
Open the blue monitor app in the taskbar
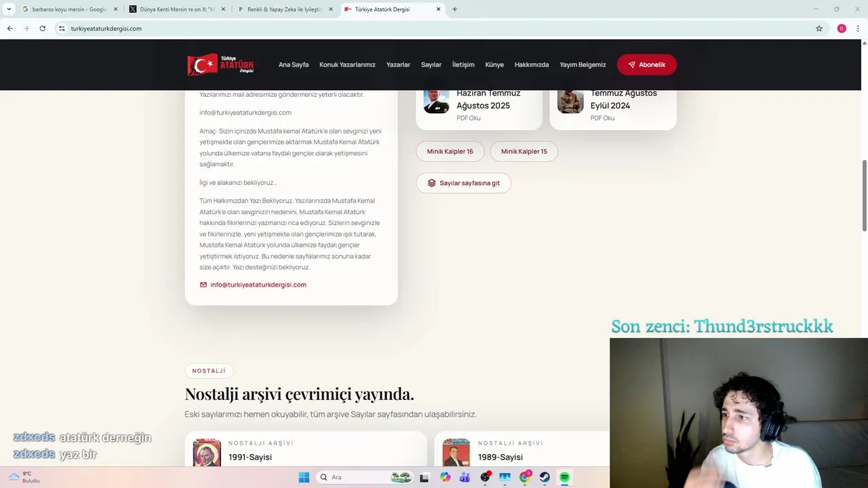click(x=505, y=477)
